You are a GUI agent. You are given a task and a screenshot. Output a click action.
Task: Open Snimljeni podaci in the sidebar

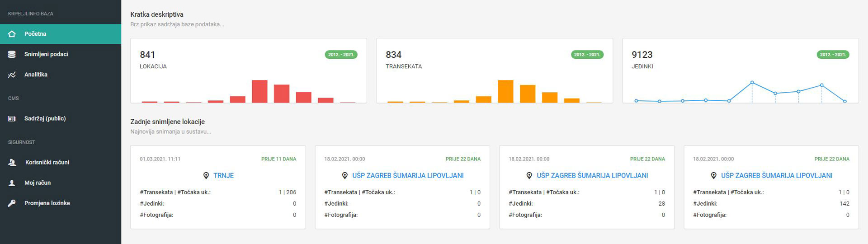click(61, 54)
